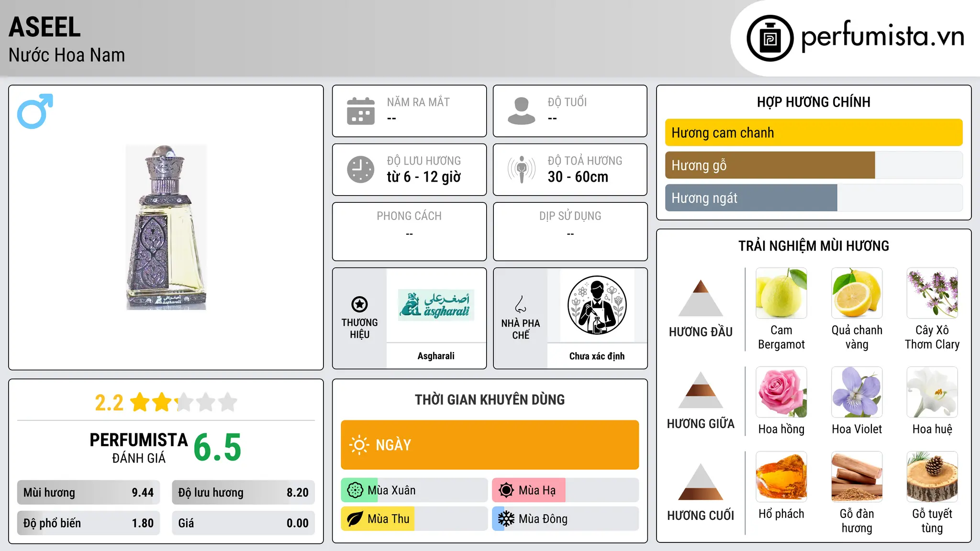980x551 pixels.
Task: Click the ASEEL title text
Action: tap(45, 27)
